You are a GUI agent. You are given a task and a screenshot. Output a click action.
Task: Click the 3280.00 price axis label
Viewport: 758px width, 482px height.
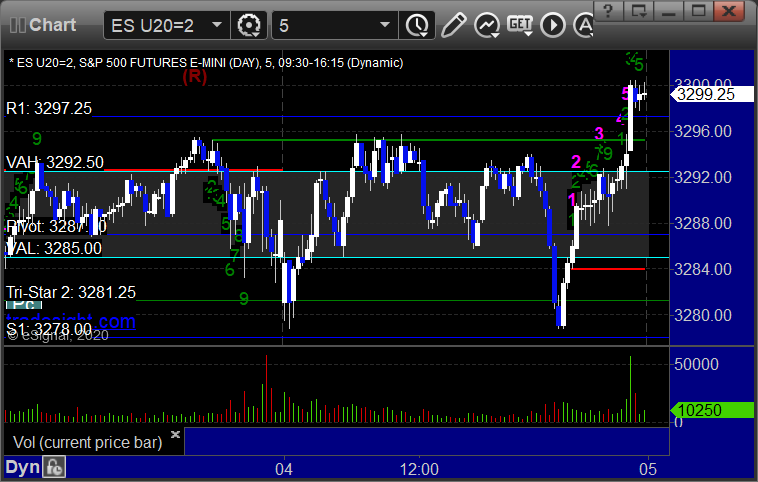tap(702, 315)
